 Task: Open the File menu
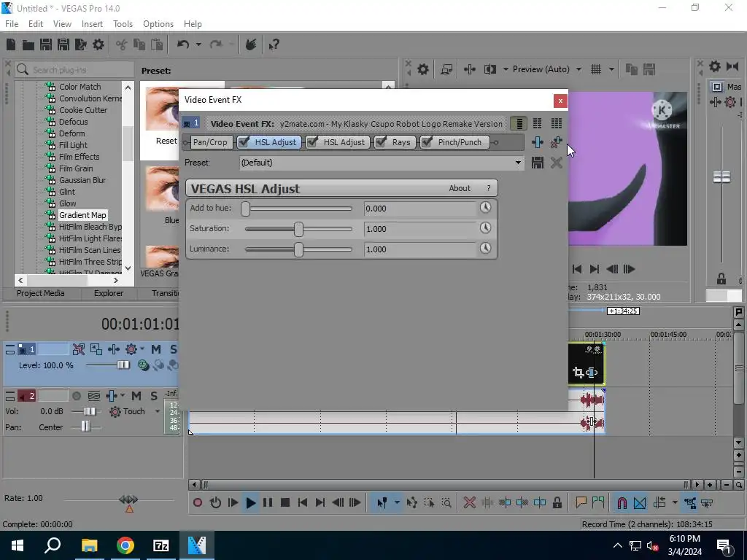click(x=12, y=24)
